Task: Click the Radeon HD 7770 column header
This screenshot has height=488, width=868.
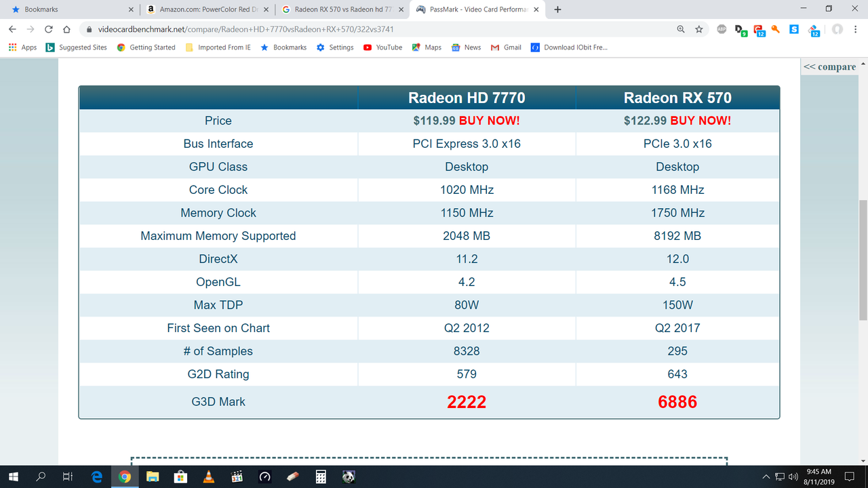Action: click(467, 98)
